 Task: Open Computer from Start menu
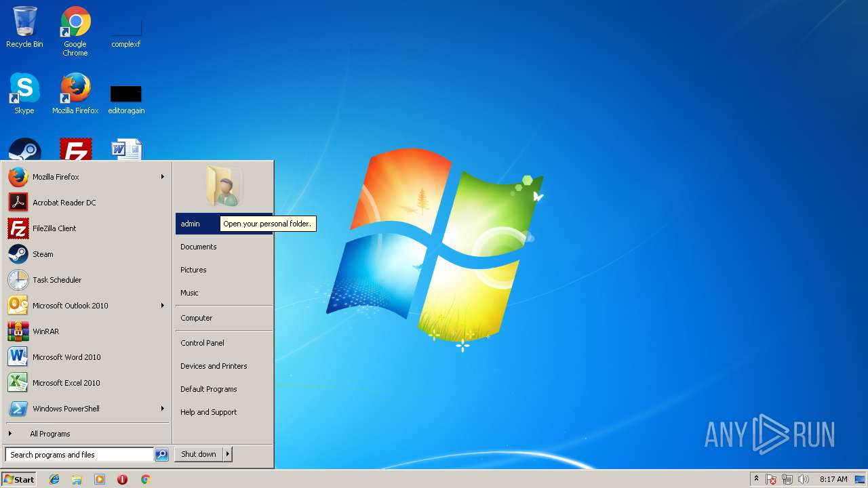[x=224, y=318]
